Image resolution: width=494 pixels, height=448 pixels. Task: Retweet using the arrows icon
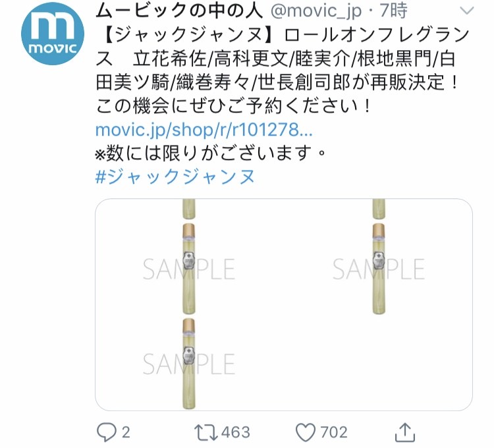(x=206, y=432)
